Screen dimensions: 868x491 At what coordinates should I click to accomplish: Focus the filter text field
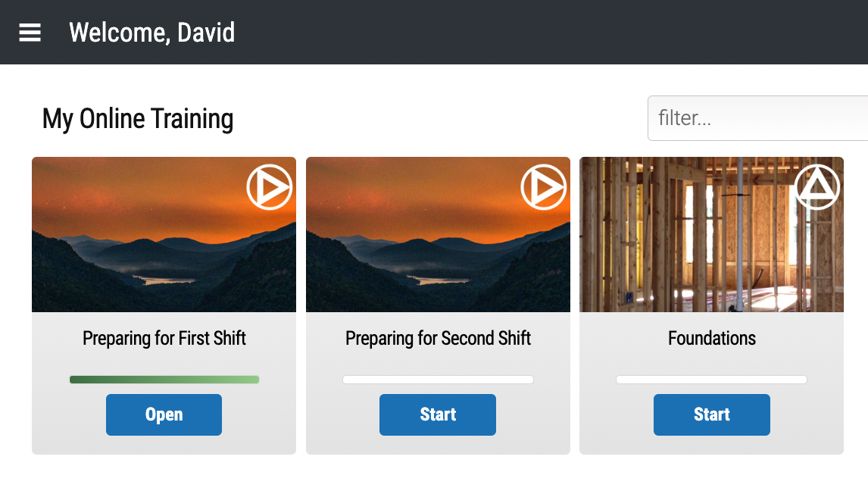tap(758, 118)
